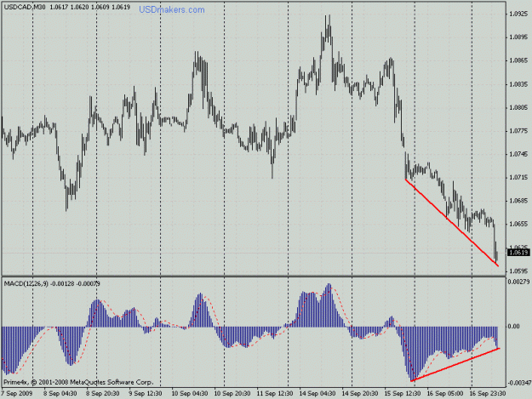Click the 1.0775 price axis label

tap(518, 131)
